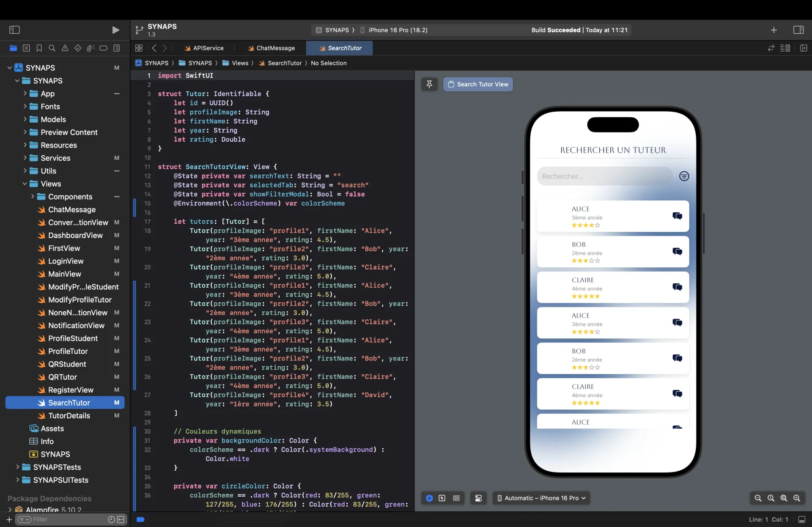812x527 pixels.
Task: Open the Breakpoint navigator icon
Action: (104, 48)
